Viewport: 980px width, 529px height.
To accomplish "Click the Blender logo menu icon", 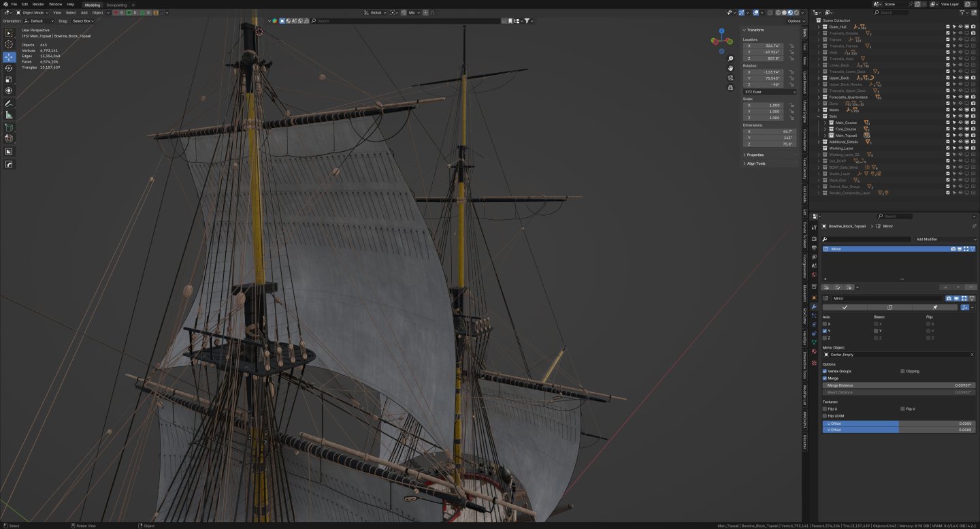I will point(5,4).
